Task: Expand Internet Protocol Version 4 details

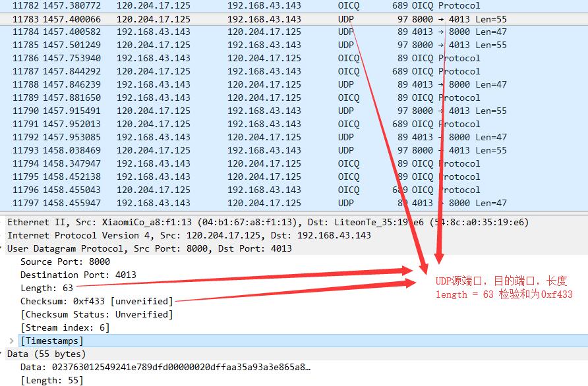Action: click(3, 235)
